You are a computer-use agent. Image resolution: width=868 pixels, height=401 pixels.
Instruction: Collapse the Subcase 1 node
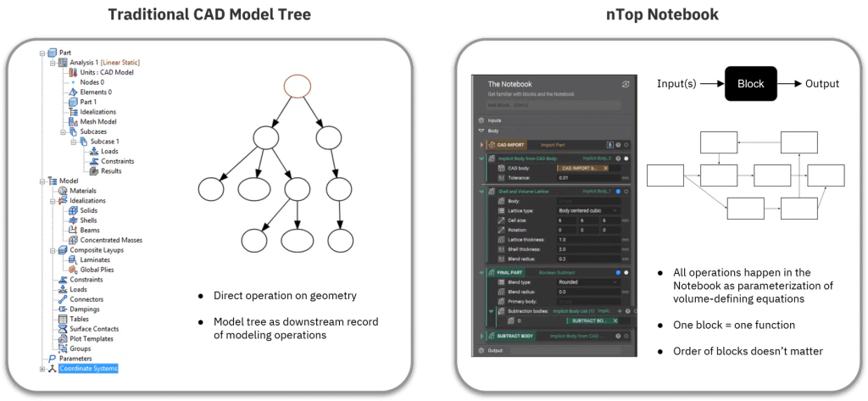73,142
